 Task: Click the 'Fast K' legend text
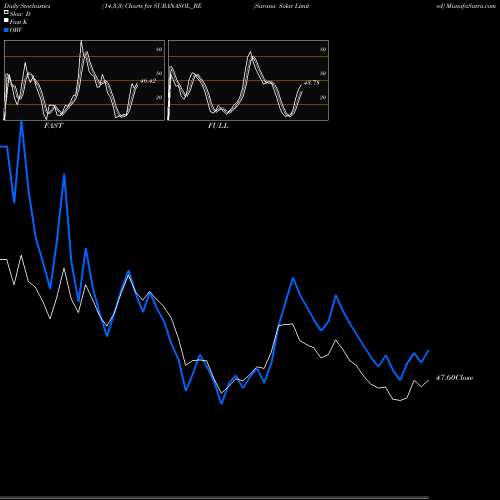[x=19, y=22]
